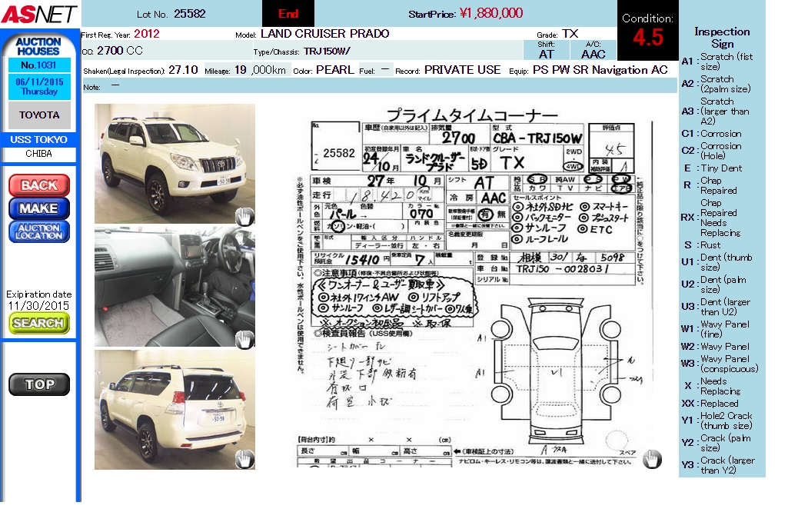Viewport: 788px width, 532px height.
Task: Click the First Reg. Year 2012 value
Action: click(x=147, y=34)
